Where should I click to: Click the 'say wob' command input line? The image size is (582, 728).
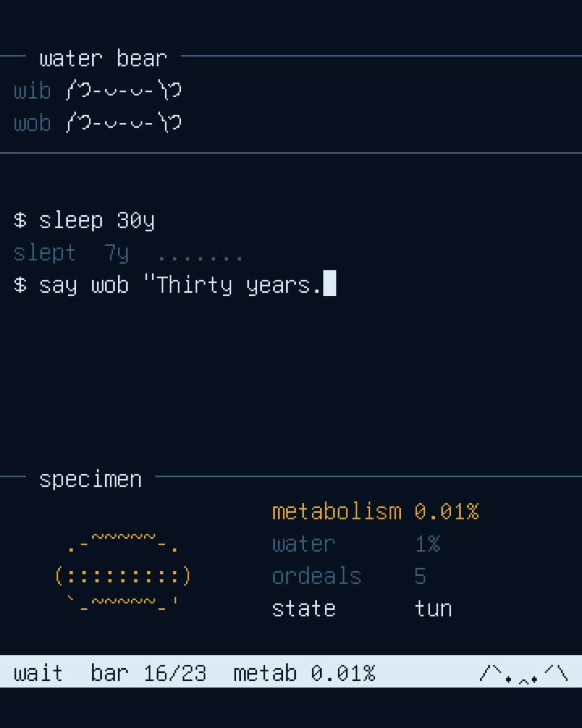pyautogui.click(x=175, y=285)
